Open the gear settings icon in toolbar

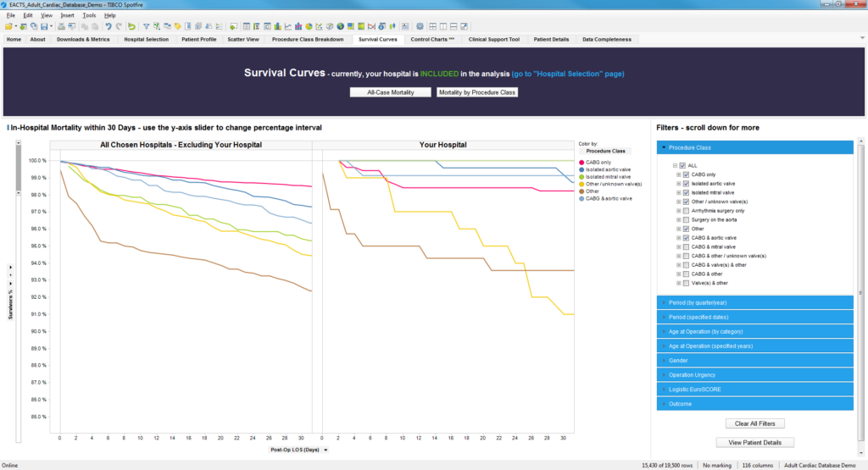pyautogui.click(x=420, y=26)
